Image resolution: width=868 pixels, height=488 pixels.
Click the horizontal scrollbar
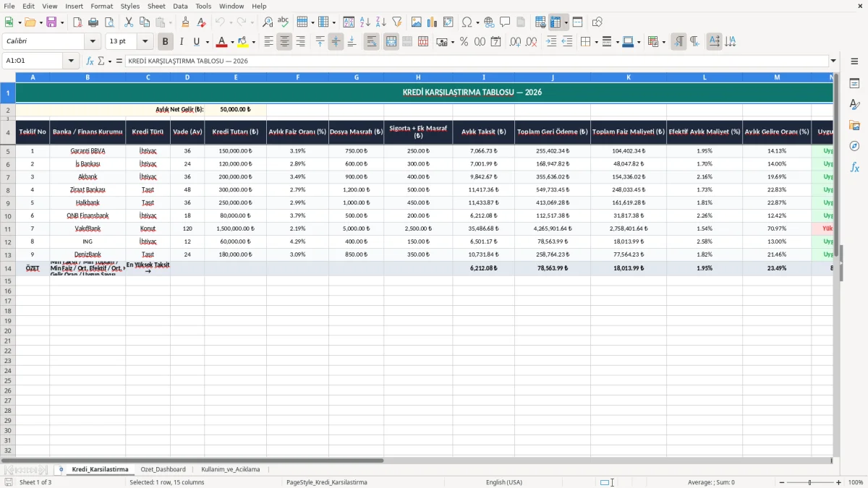pos(192,461)
